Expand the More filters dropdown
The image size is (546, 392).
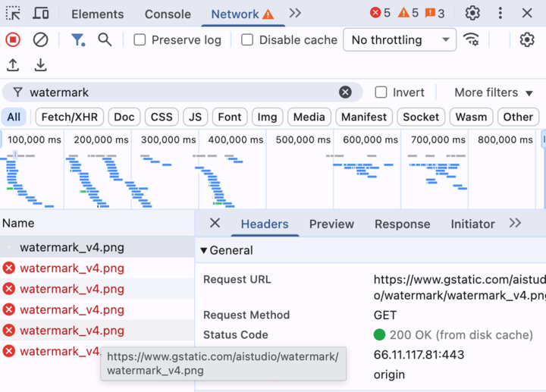click(486, 93)
